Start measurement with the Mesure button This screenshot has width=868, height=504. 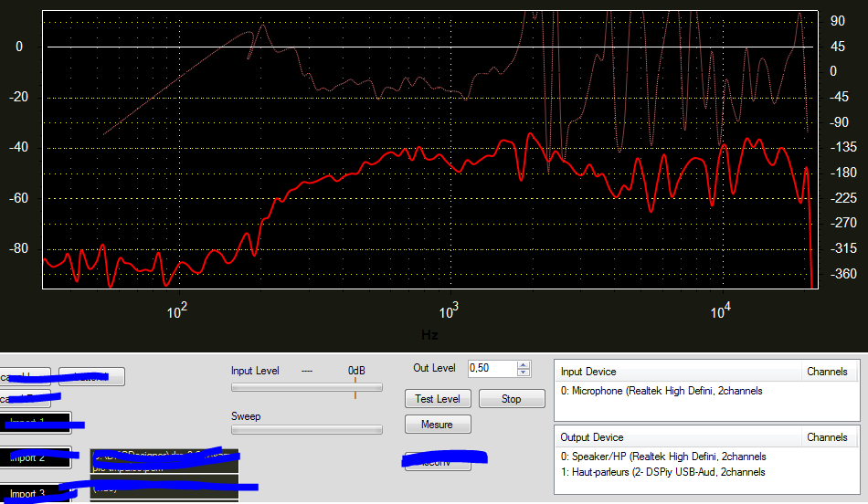click(437, 425)
